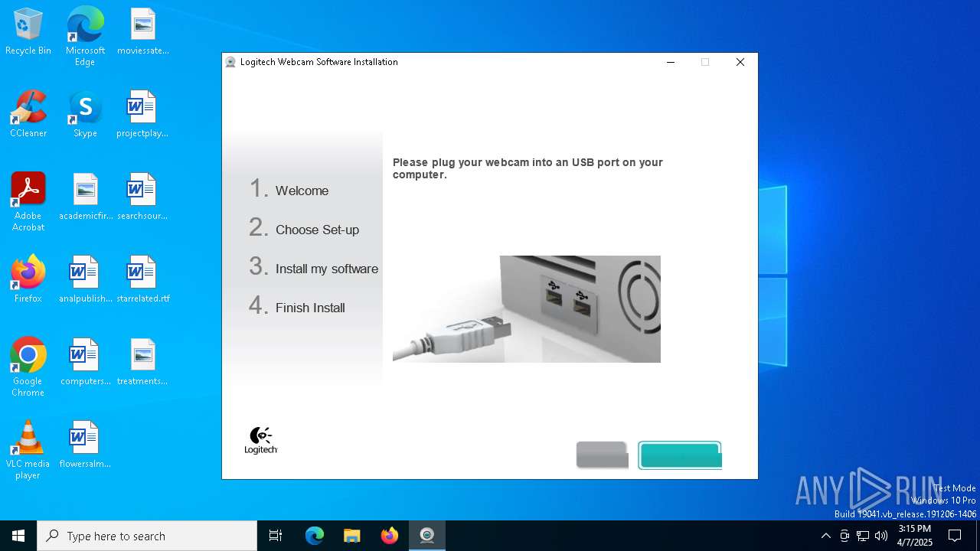Open the network tray icon
Viewport: 980px width, 551px height.
[863, 536]
